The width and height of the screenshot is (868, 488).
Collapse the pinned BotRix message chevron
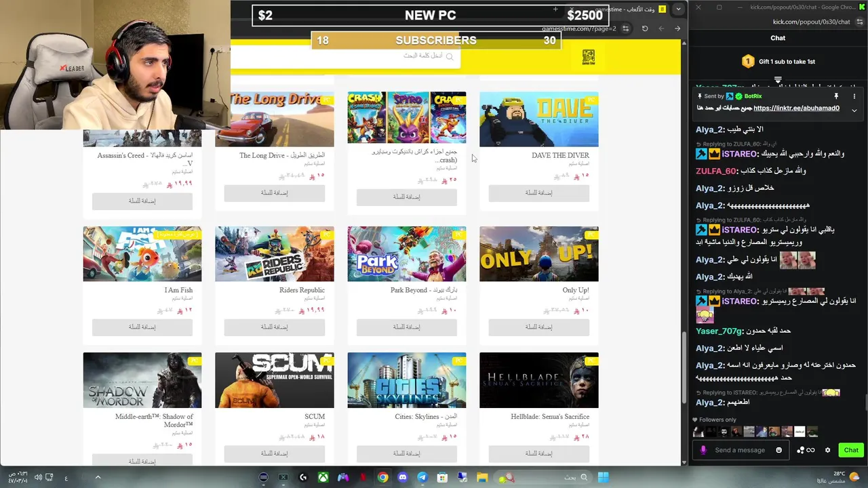854,110
